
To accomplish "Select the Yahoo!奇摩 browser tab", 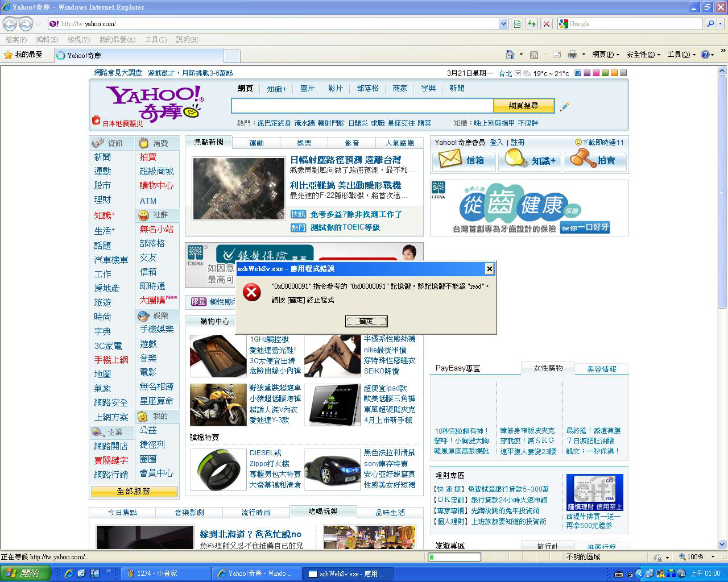I will pos(139,55).
